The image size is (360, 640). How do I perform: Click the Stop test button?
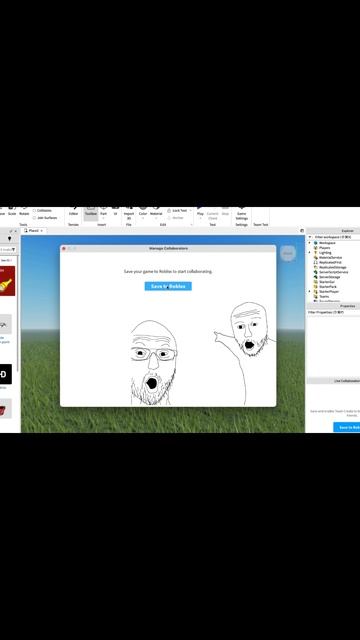225,211
